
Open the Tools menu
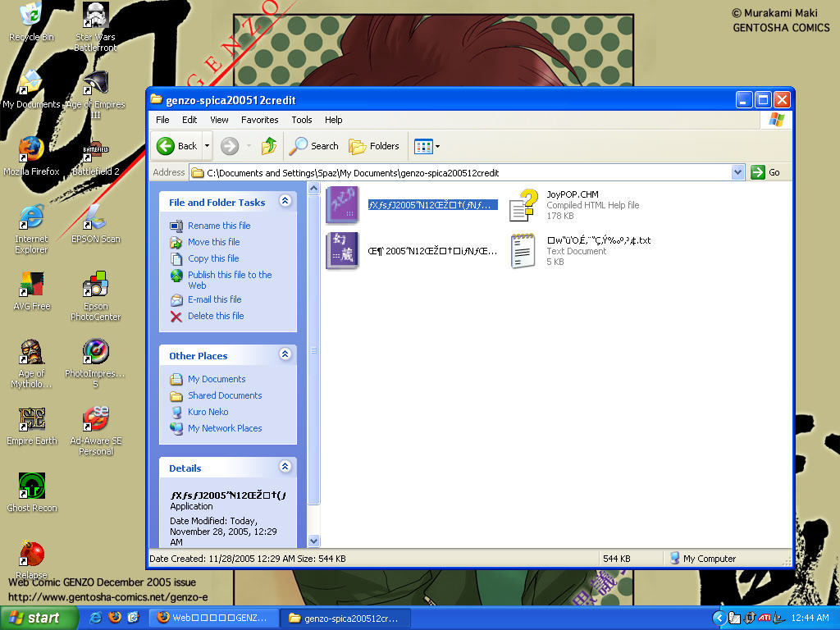[x=302, y=120]
